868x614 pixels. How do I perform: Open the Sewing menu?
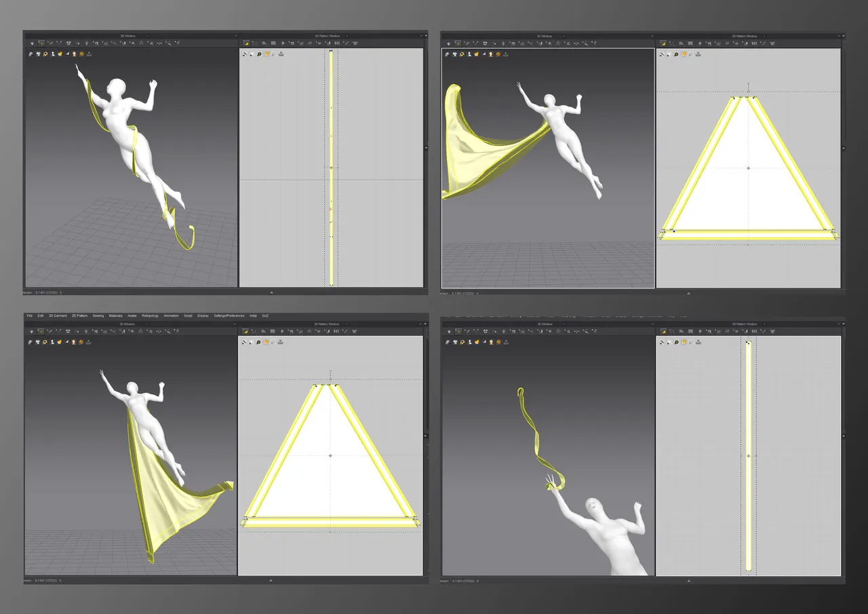(x=98, y=315)
